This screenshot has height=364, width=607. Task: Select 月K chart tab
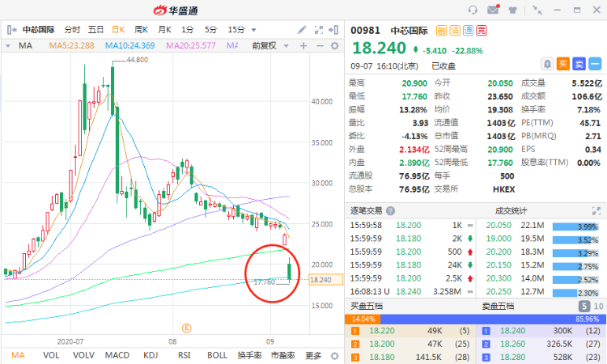(x=164, y=30)
